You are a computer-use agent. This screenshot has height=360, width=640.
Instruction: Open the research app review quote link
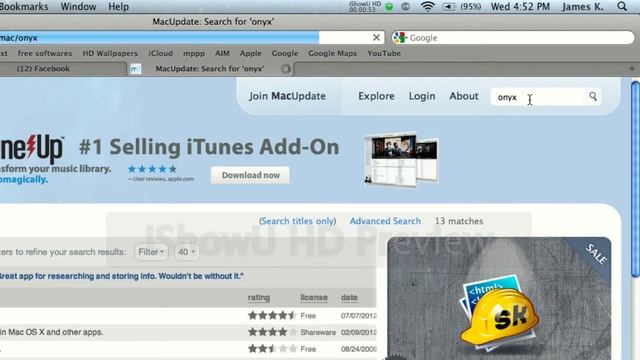[x=122, y=276]
